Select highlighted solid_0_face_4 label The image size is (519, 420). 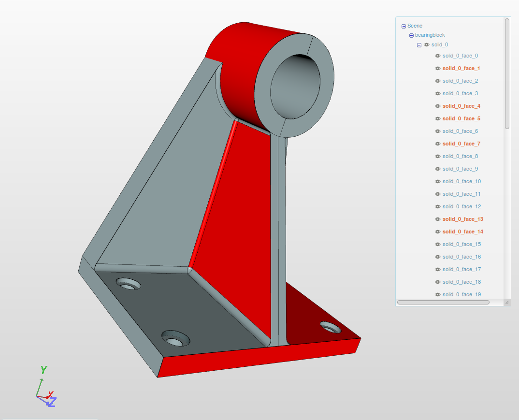pos(461,106)
